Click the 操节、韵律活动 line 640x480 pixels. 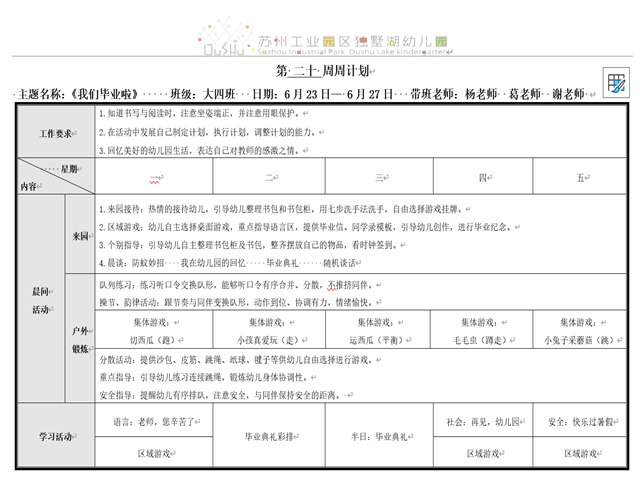click(238, 302)
